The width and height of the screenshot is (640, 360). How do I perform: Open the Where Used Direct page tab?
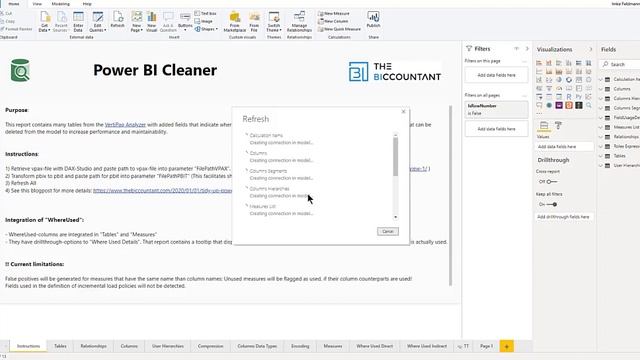pyautogui.click(x=374, y=346)
